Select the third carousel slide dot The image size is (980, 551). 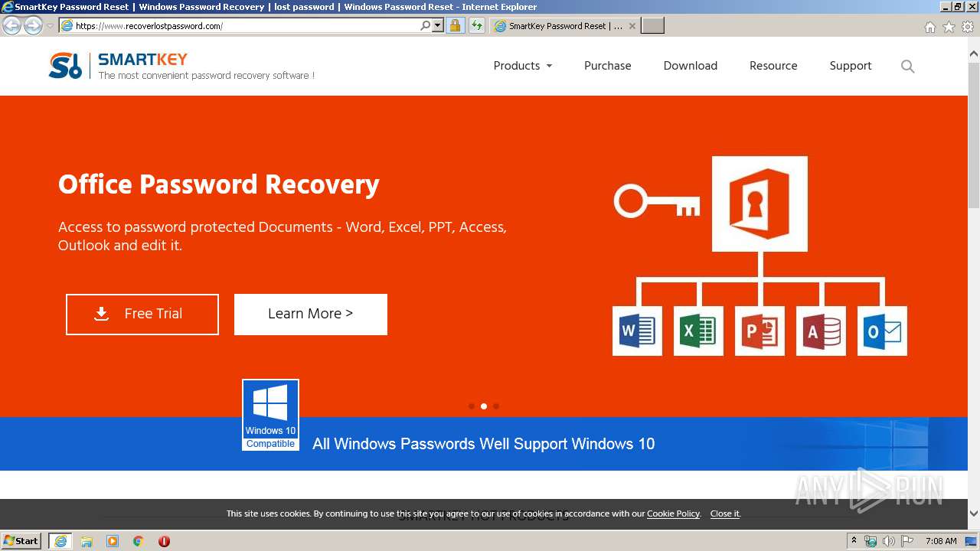pos(496,406)
